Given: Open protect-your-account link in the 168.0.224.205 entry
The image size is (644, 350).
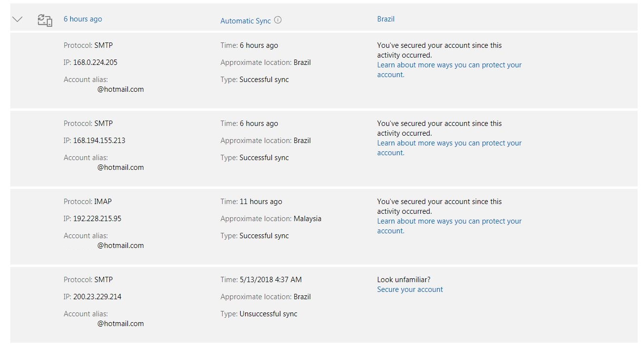Looking at the screenshot, I should tap(449, 70).
